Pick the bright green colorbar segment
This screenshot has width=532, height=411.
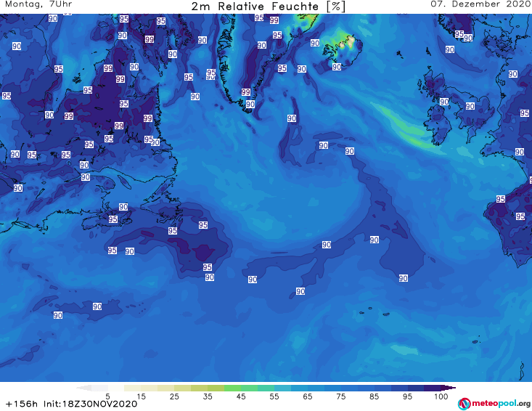point(232,388)
